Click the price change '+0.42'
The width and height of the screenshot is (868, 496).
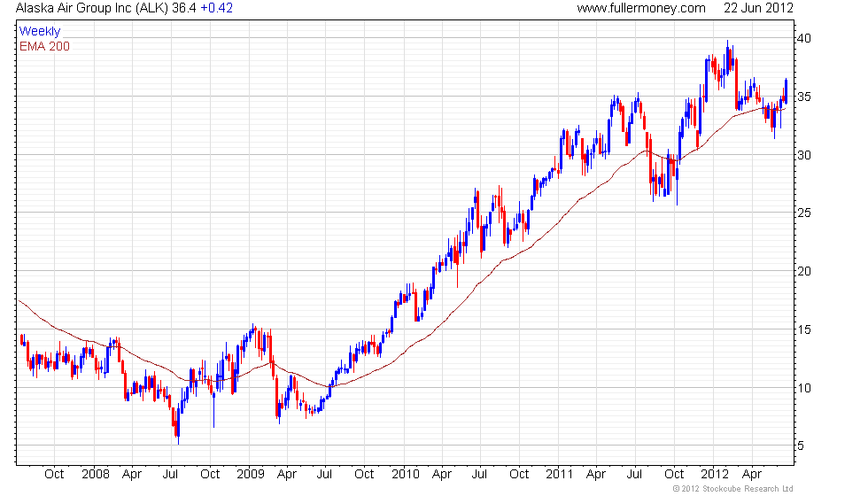coord(216,8)
